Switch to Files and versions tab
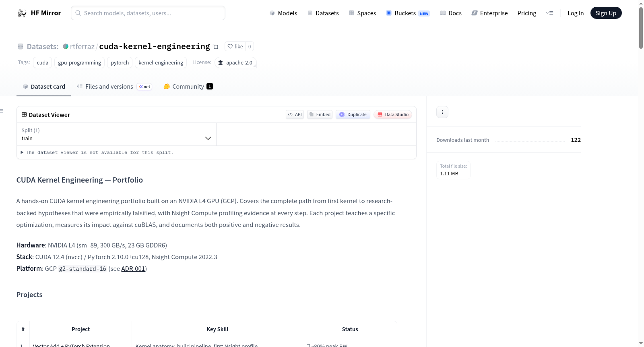Image resolution: width=644 pixels, height=347 pixels. pyautogui.click(x=114, y=87)
